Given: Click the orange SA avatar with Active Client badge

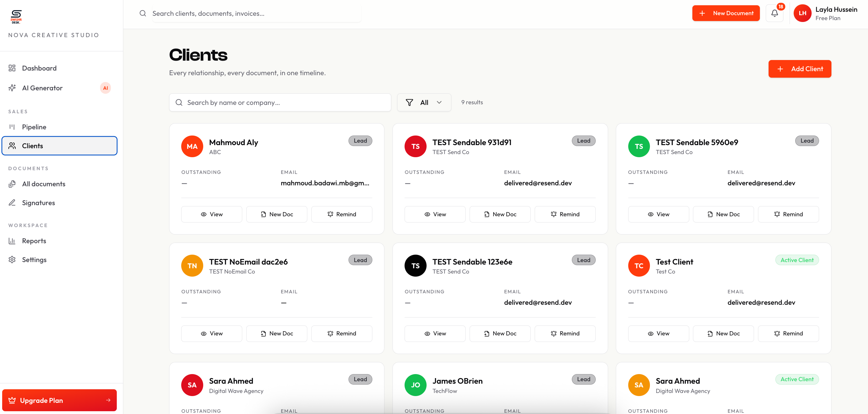Looking at the screenshot, I should coord(639,385).
